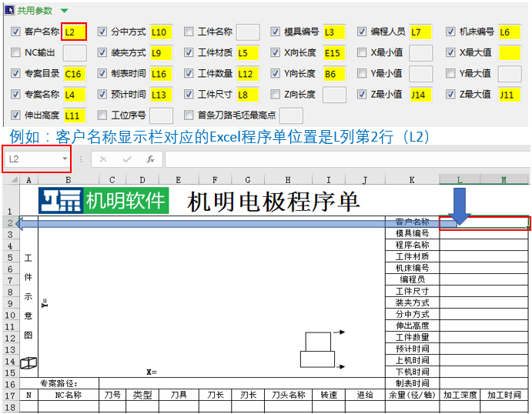The width and height of the screenshot is (532, 414).
Task: Click the 程序名称 label cell
Action: [412, 245]
